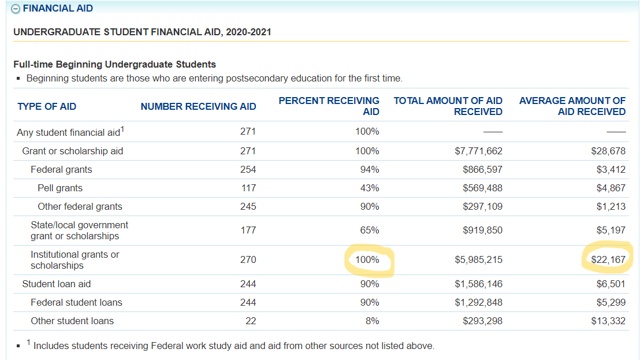Click the highlighted 100% institutional grants value
Viewport: 644px width, 360px height.
click(x=367, y=260)
